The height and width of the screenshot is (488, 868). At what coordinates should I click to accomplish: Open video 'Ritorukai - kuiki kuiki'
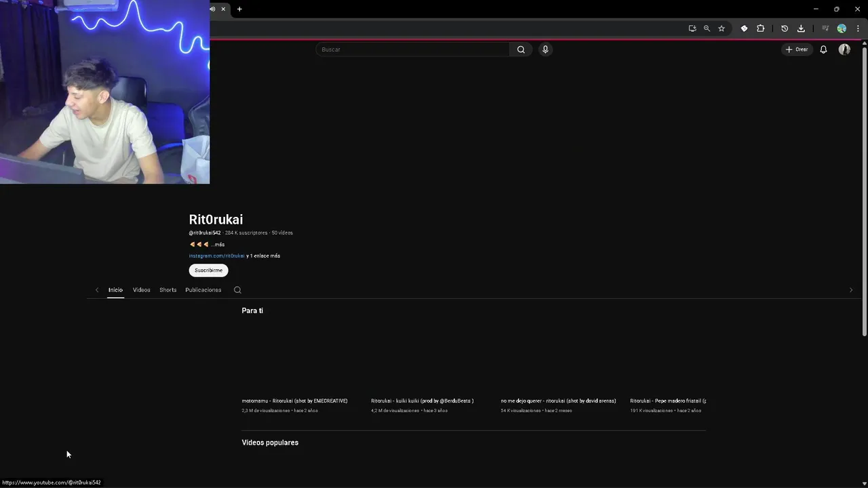click(422, 401)
